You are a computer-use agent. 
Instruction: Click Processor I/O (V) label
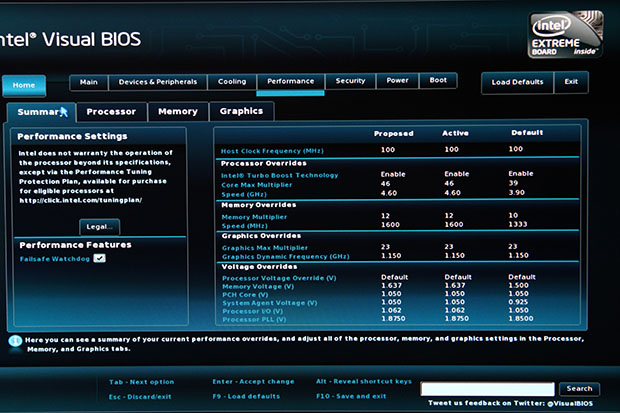253,311
